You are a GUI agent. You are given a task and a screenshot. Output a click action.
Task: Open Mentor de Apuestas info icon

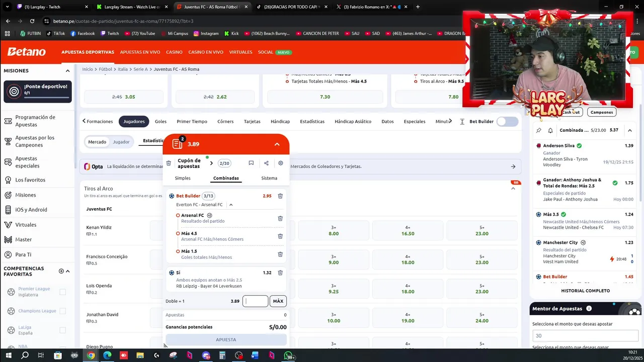click(x=589, y=309)
